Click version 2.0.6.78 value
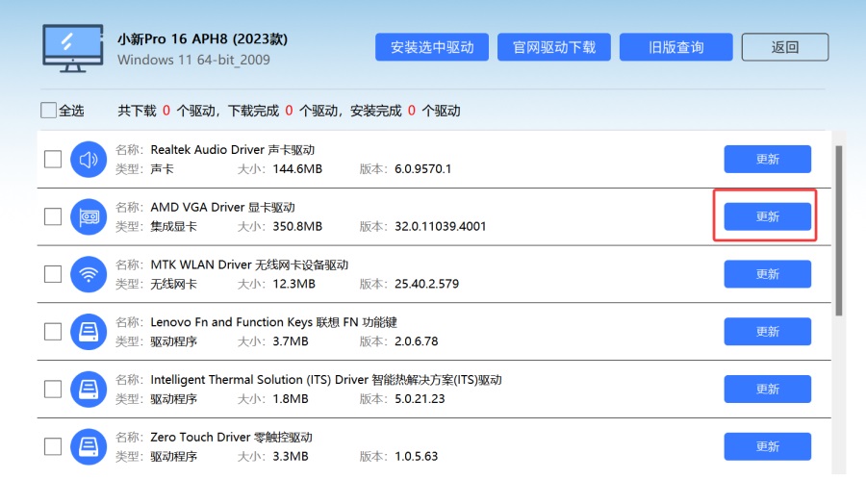Viewport: 866px width, 504px height. click(416, 341)
